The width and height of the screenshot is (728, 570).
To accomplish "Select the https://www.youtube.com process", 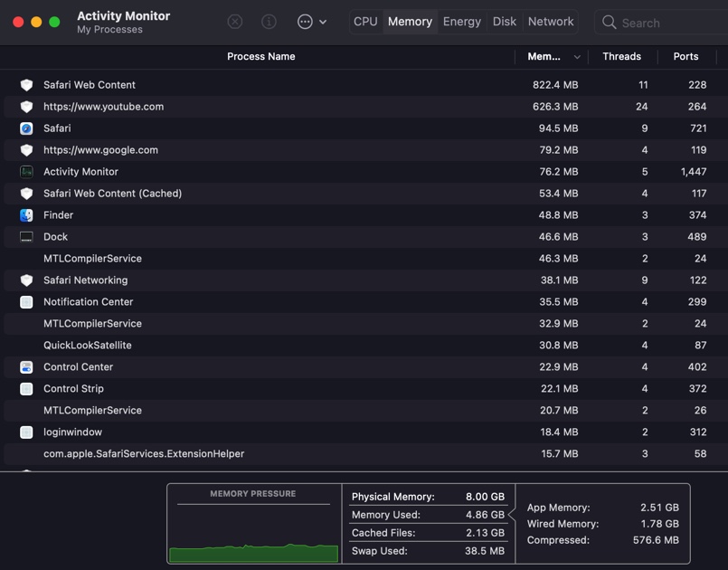I will pos(103,107).
